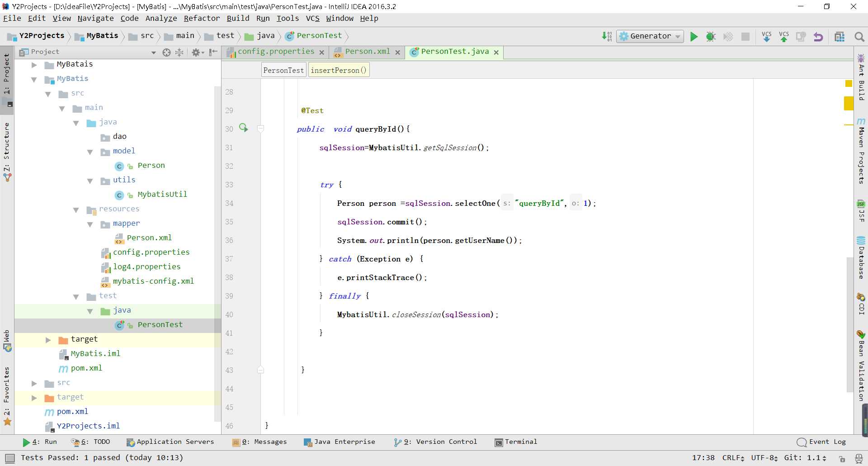Hide the Project tool window icon
Viewport: 868px width, 466px height.
(213, 52)
